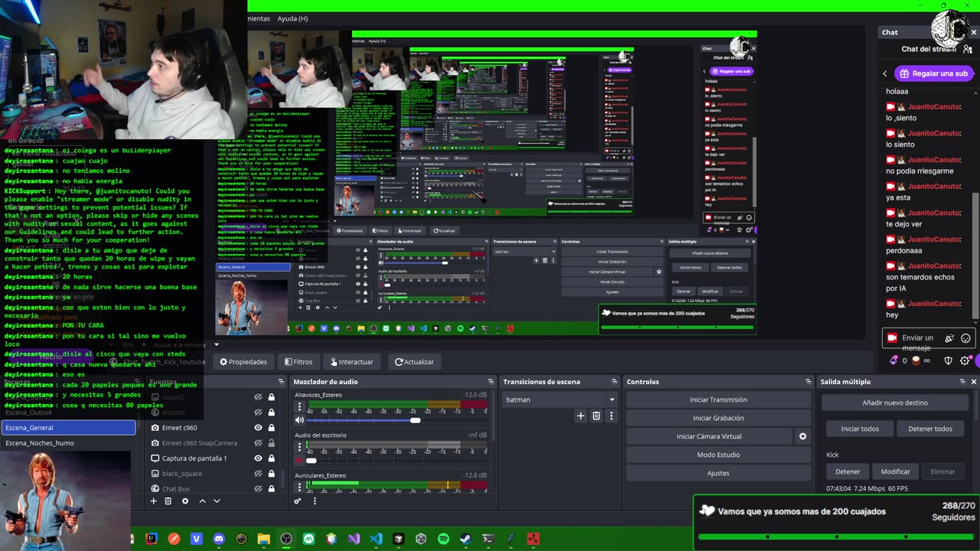The image size is (980, 551).
Task: Click Añadir nuevo destino
Action: 896,403
